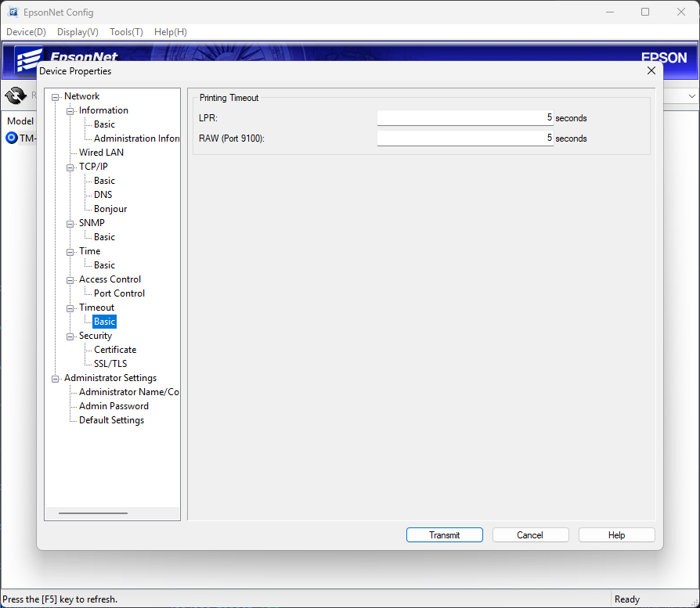The width and height of the screenshot is (700, 608).
Task: Open Help for Device Properties
Action: (616, 535)
